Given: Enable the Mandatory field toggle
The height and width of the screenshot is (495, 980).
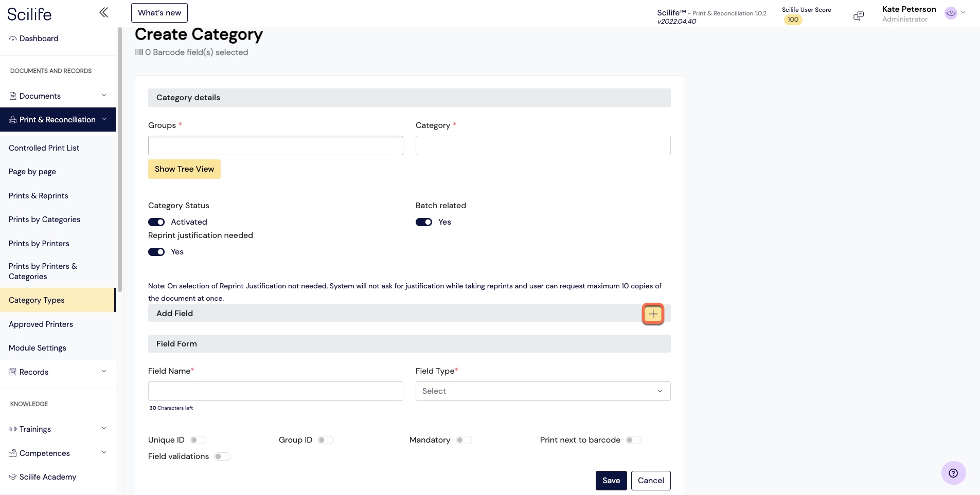Looking at the screenshot, I should (x=464, y=440).
